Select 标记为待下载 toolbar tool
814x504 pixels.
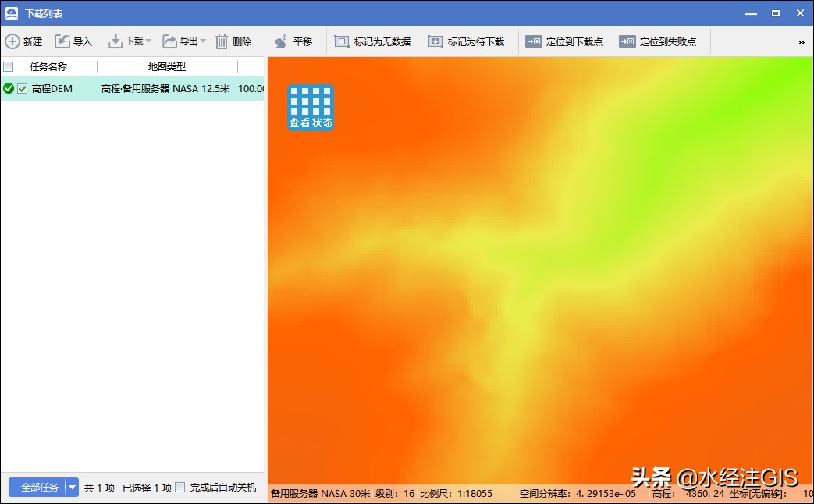466,41
